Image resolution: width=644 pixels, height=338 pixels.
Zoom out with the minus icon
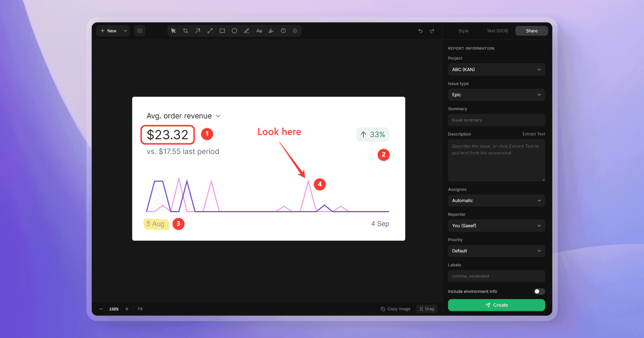coord(101,309)
